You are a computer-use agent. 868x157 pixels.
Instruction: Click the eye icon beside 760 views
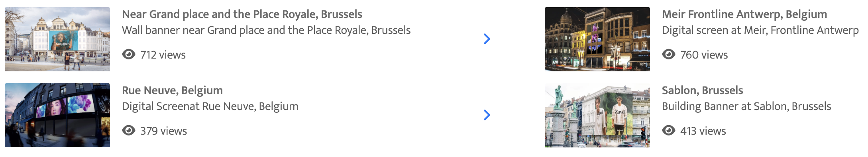tap(669, 54)
